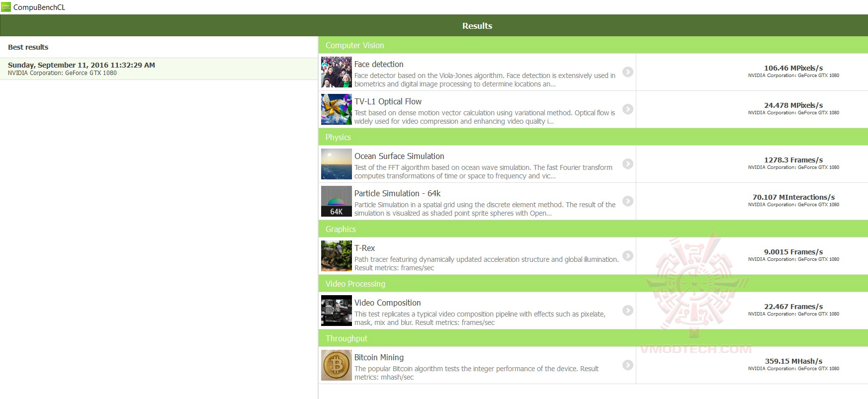Screen dimensions: 868x399
Task: Click the Particle Simulation - 64k test title
Action: pos(397,193)
